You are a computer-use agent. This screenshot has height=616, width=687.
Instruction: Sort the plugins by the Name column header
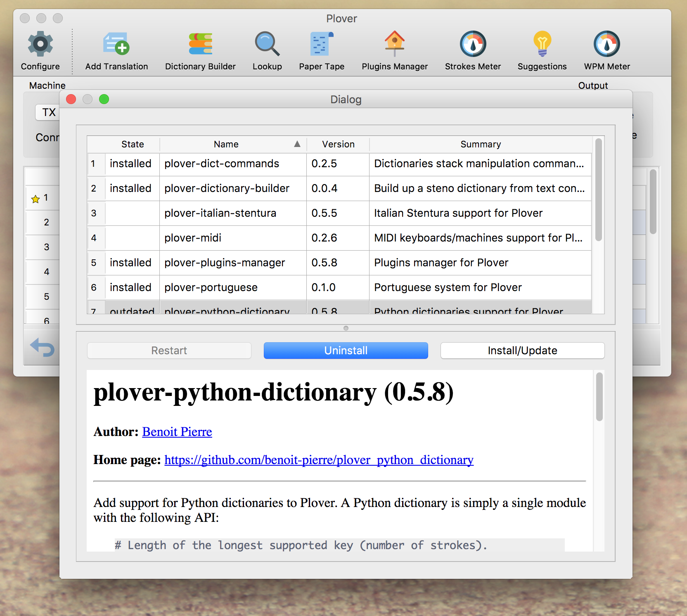(x=233, y=144)
